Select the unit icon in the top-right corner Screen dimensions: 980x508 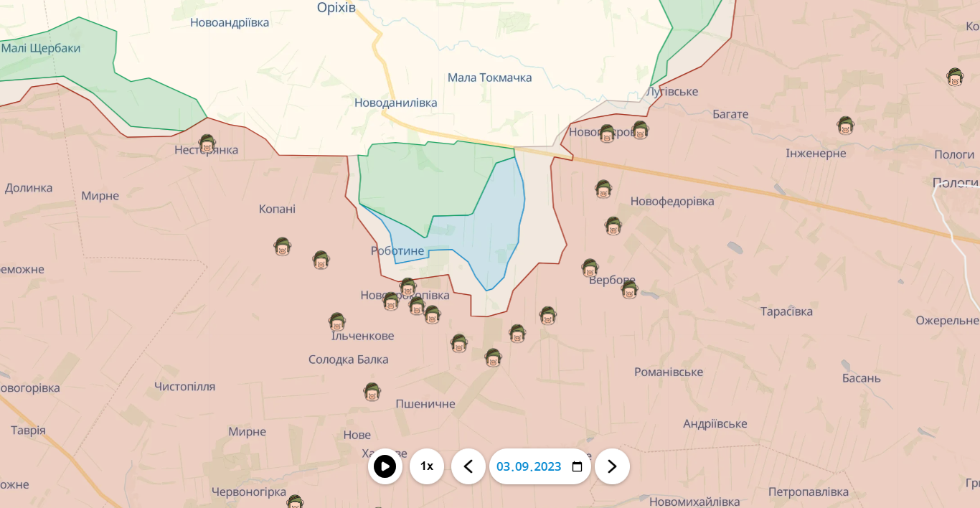pos(955,77)
